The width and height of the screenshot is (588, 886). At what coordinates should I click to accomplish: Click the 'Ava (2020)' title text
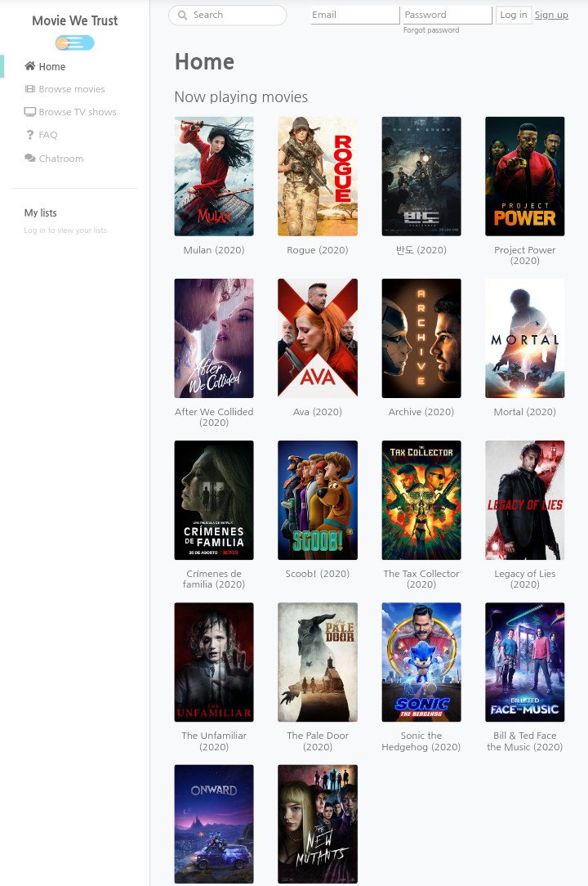coord(318,412)
